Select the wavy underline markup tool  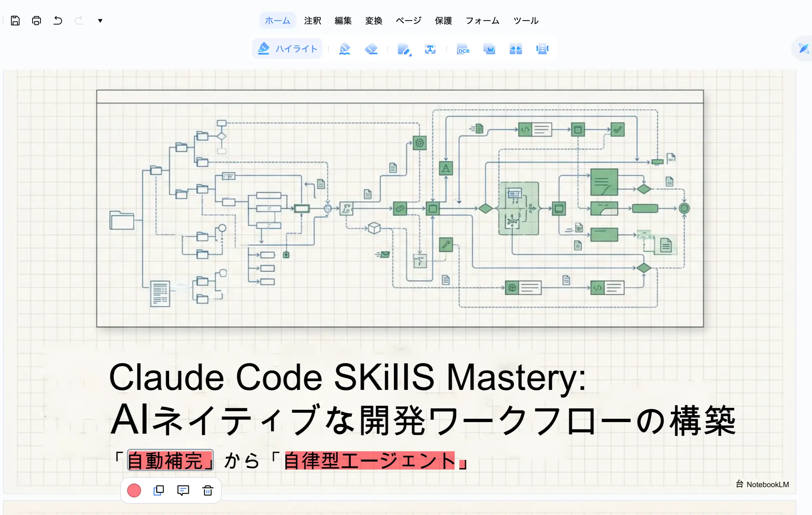345,49
